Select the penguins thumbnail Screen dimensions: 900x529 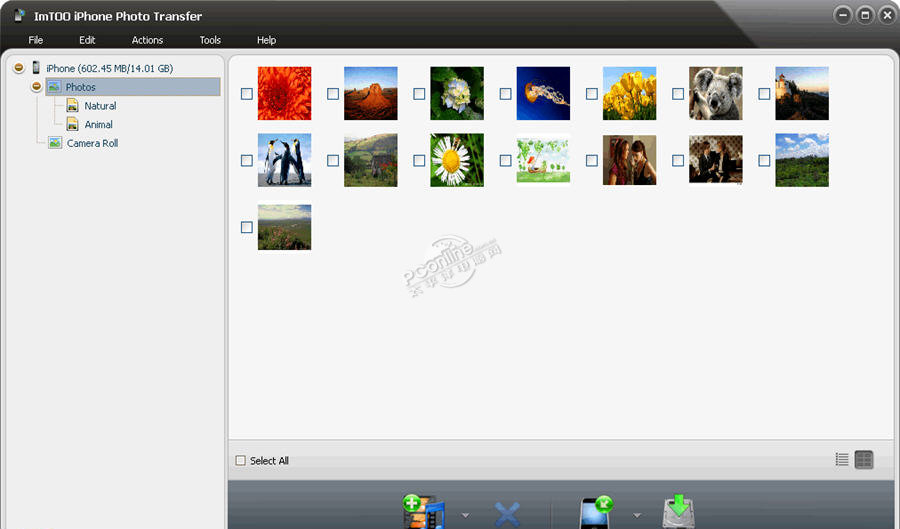pyautogui.click(x=285, y=160)
